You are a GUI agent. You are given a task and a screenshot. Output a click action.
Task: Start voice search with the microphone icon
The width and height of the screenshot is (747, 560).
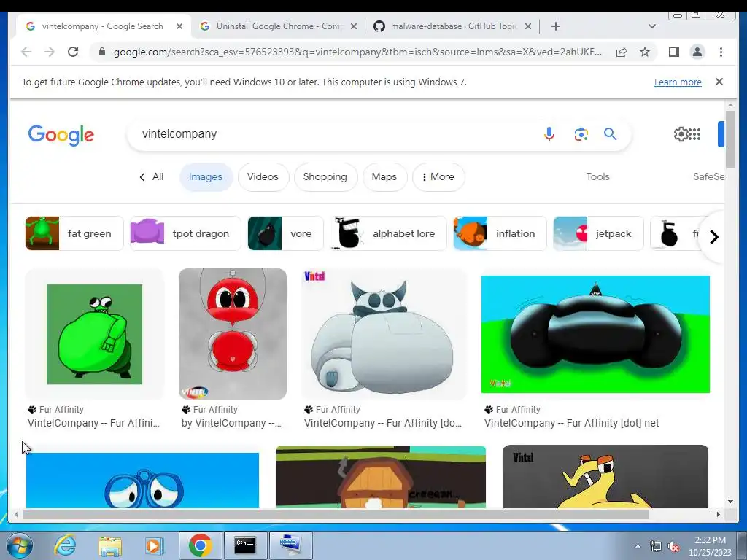549,134
